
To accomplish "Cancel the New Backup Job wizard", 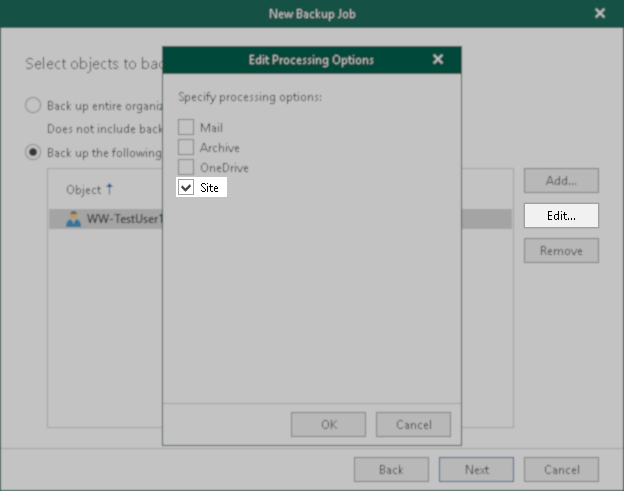I will point(561,470).
